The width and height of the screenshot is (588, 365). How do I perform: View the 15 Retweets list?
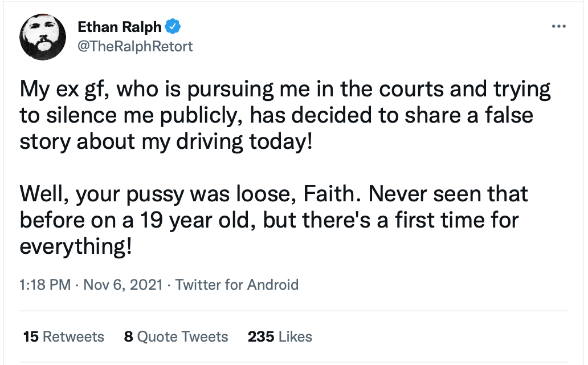[x=64, y=336]
